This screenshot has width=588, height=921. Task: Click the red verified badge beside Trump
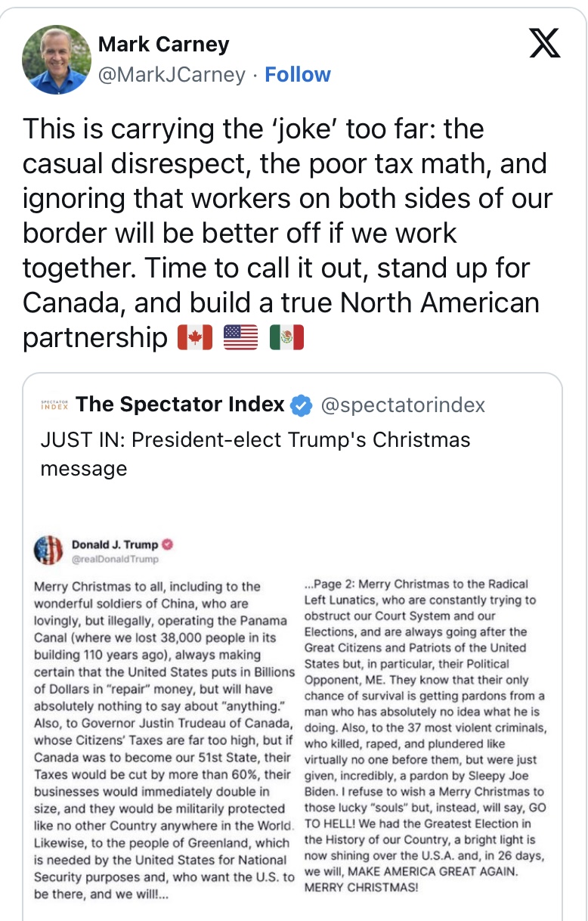coord(168,544)
